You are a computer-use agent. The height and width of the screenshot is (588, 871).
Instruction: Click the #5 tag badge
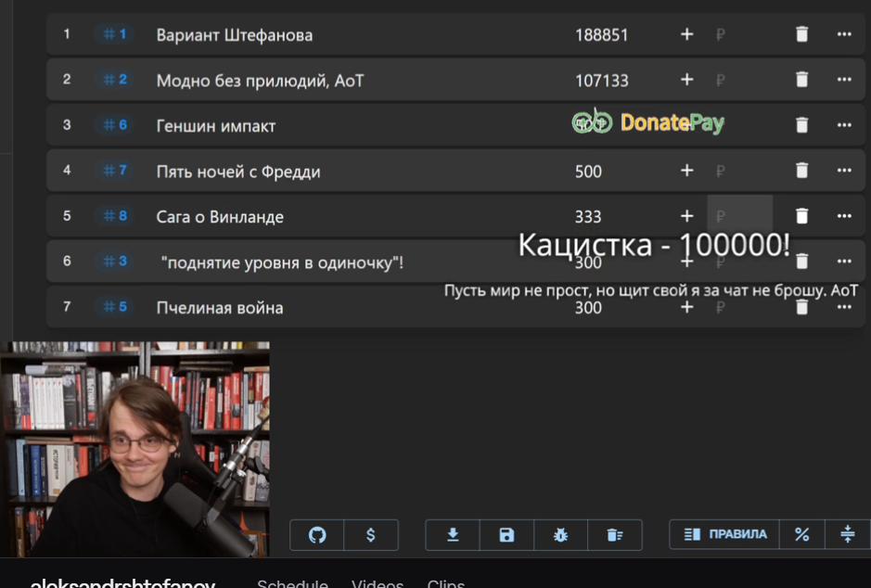click(x=115, y=307)
